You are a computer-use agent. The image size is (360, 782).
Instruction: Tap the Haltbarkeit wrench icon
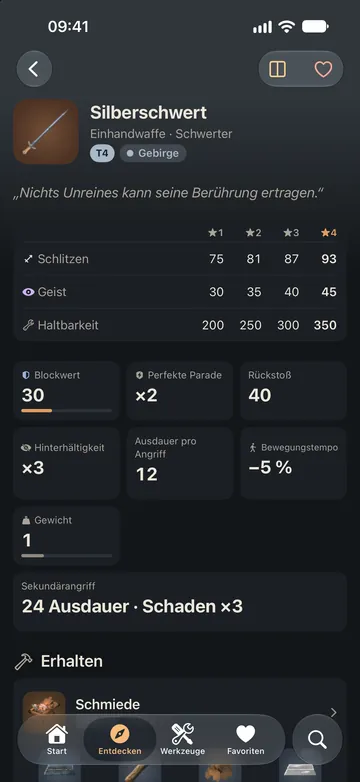28,325
